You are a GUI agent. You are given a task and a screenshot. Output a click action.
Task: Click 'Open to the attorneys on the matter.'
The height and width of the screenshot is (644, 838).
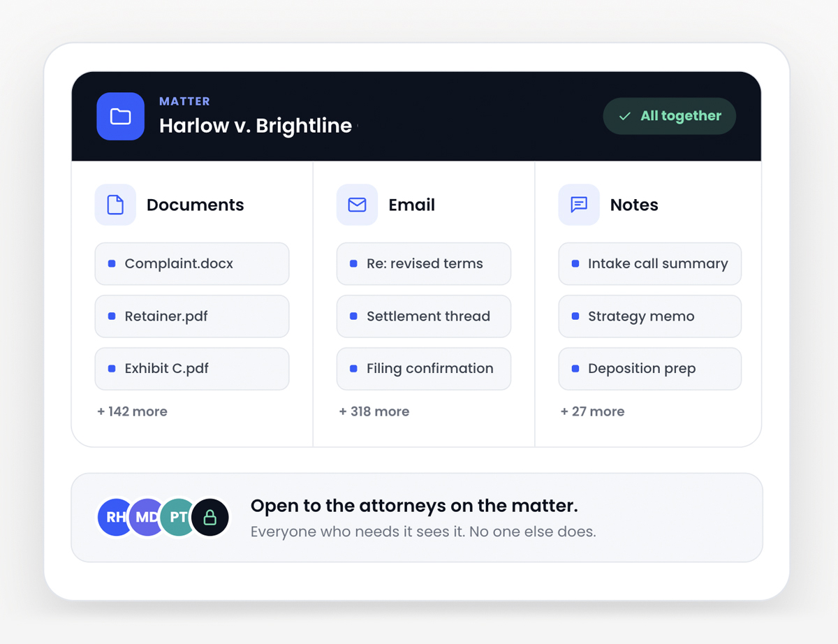click(414, 506)
